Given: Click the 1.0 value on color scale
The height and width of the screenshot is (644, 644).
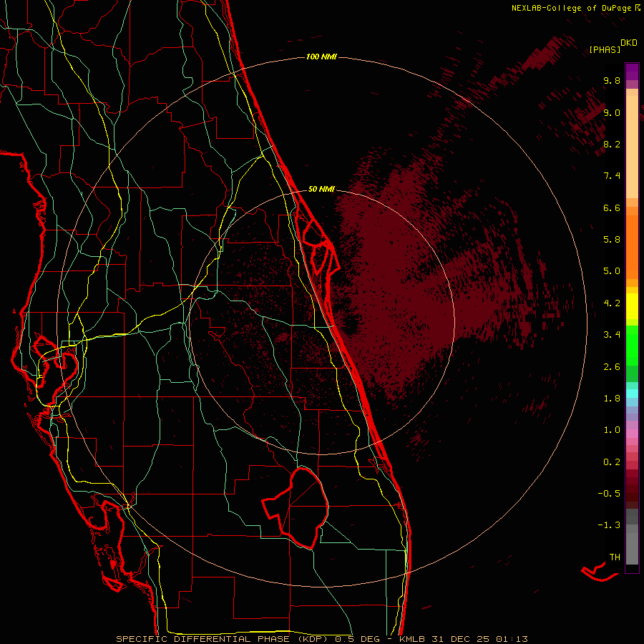Looking at the screenshot, I should point(612,430).
